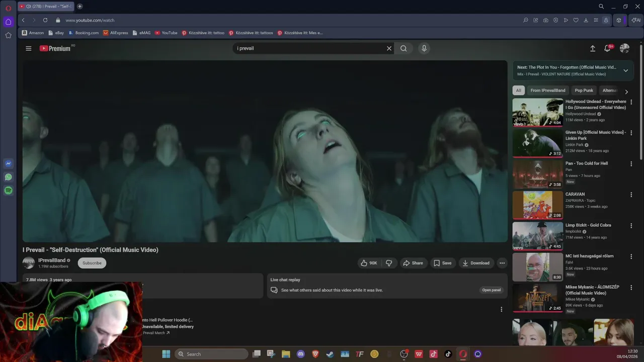This screenshot has height=362, width=644.
Task: Add page to bookmarks heart icon
Action: tap(576, 20)
